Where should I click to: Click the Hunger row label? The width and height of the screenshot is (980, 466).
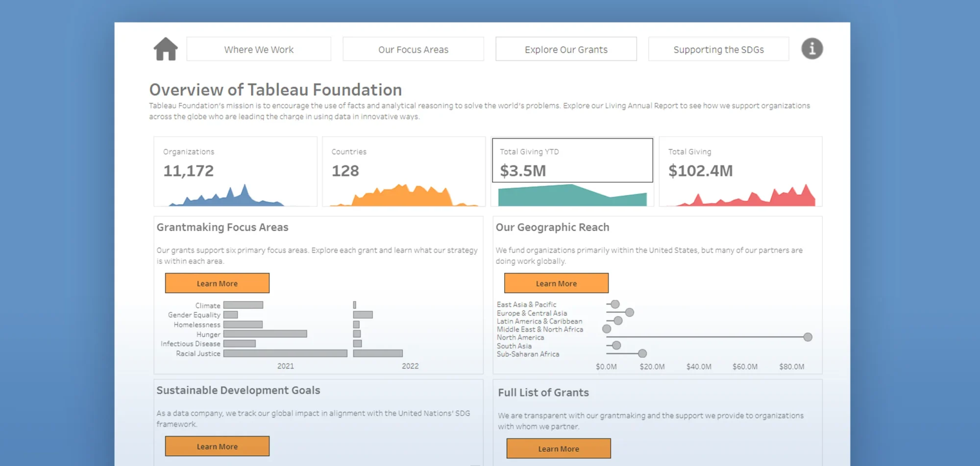(x=208, y=334)
